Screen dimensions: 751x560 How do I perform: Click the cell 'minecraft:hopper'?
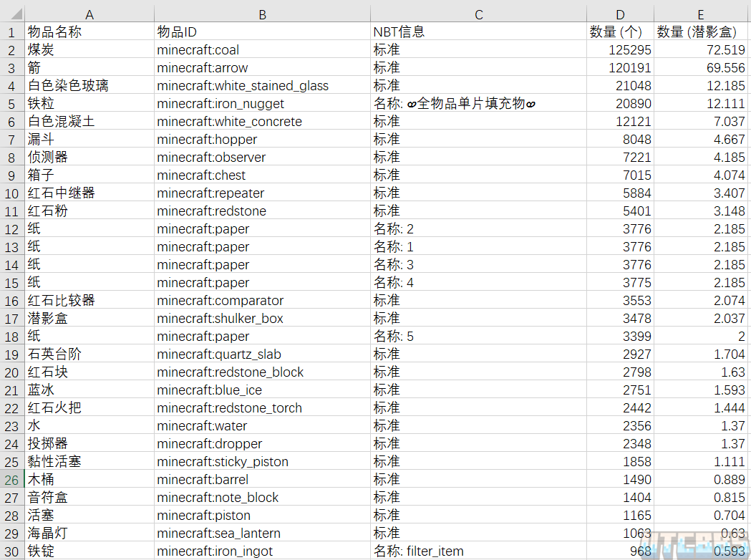[x=262, y=139]
